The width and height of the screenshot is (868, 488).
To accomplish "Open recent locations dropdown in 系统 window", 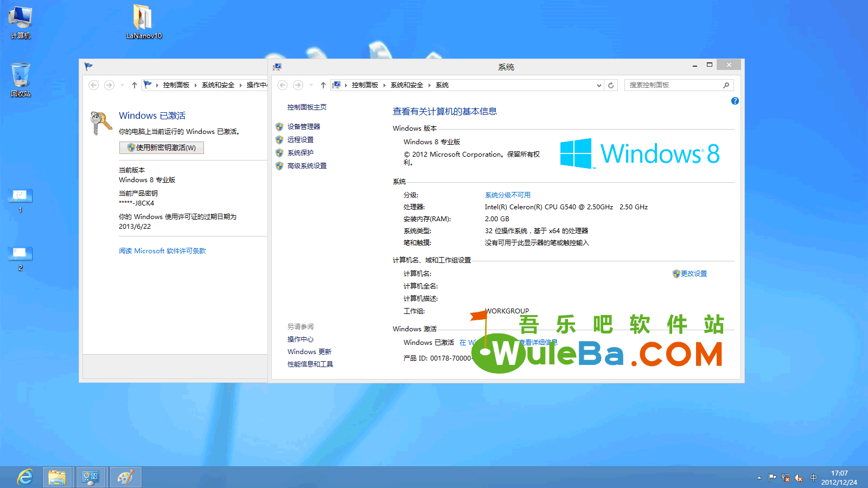I will tap(311, 85).
